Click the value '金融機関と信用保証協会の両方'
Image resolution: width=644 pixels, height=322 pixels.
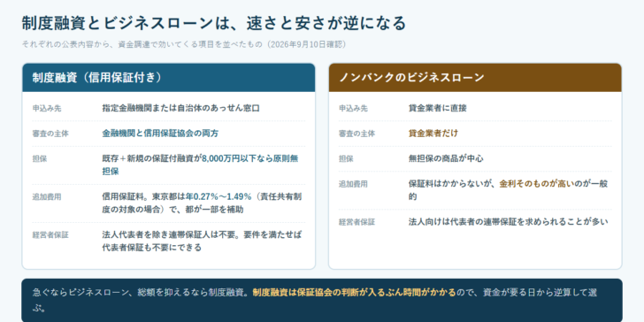coord(160,134)
